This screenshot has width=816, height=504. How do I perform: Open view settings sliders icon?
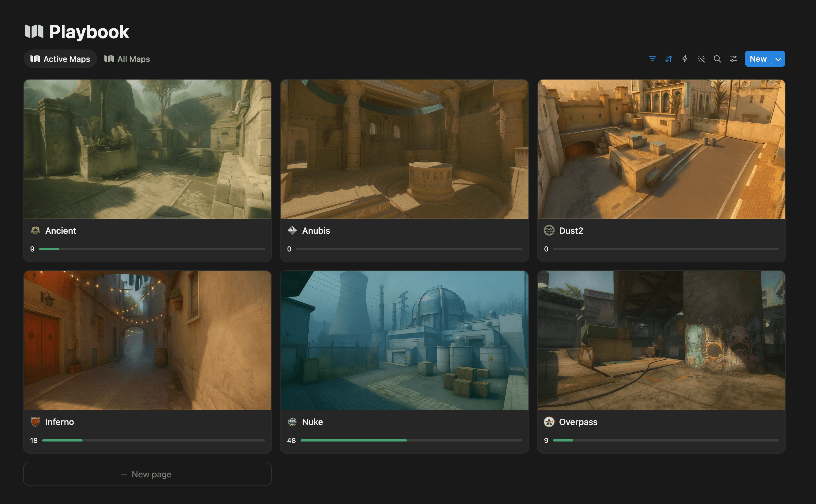pos(733,59)
